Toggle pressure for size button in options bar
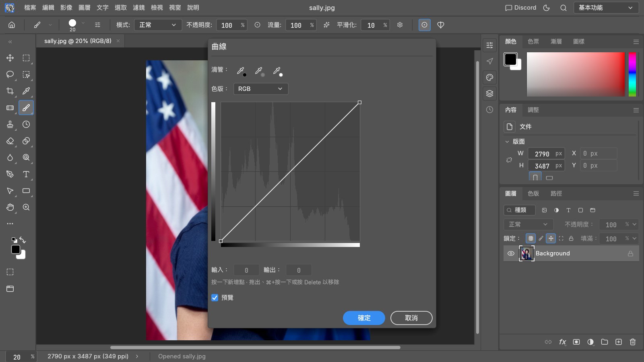644x362 pixels. 424,25
